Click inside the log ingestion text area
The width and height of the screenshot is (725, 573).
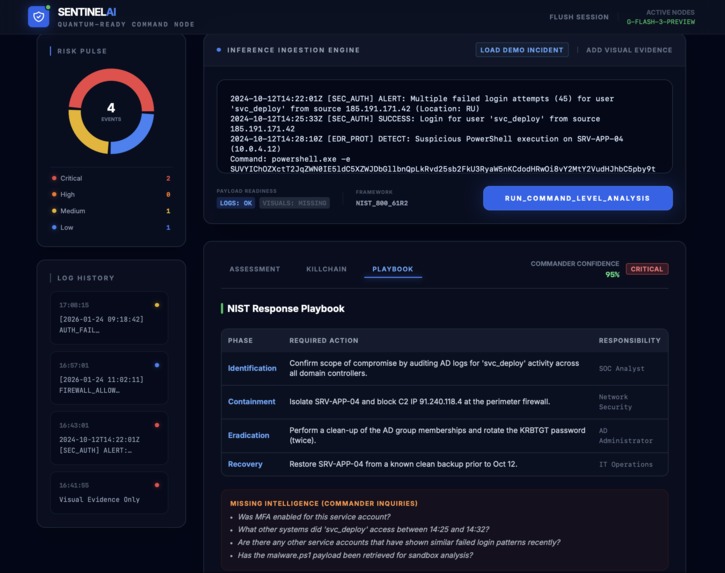tap(444, 127)
